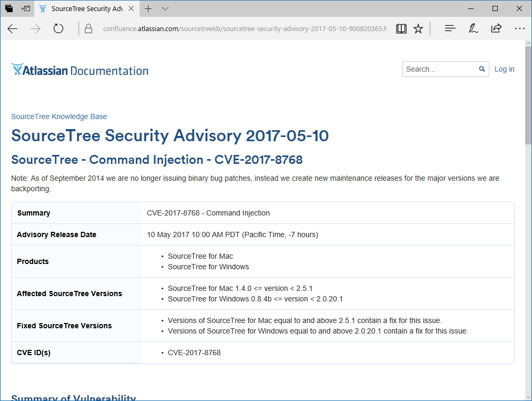
Task: Close the SourceTree Security Advisory tab
Action: pos(131,8)
